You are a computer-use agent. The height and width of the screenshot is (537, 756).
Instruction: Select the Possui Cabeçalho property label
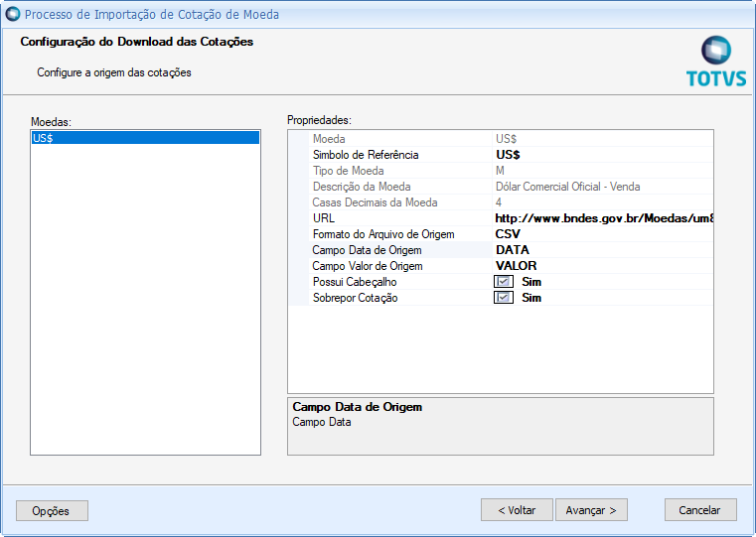pyautogui.click(x=355, y=282)
